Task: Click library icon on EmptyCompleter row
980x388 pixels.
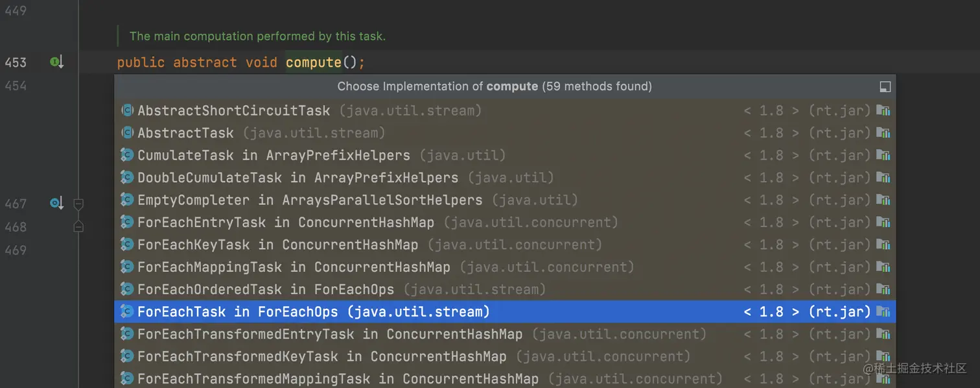Action: [x=883, y=200]
